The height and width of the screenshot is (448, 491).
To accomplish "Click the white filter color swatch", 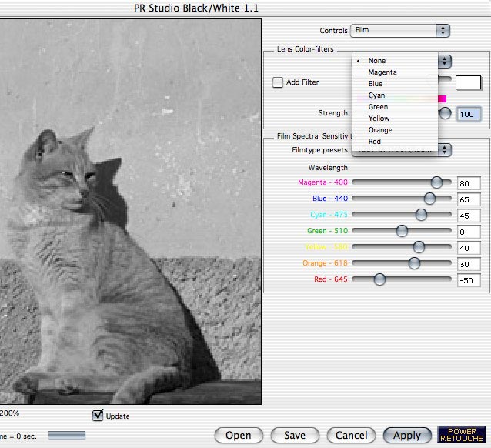I will coord(468,82).
